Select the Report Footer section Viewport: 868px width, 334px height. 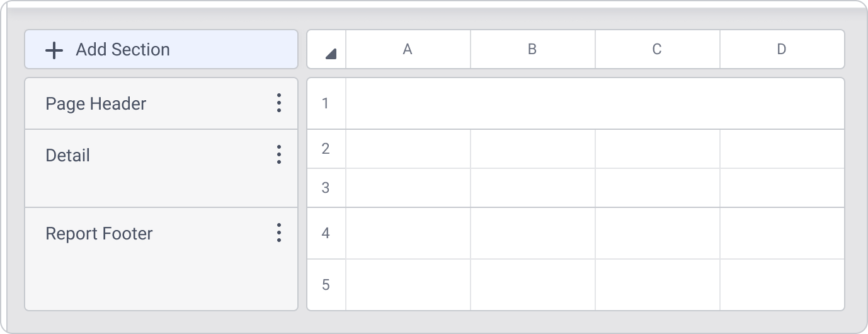tap(99, 233)
